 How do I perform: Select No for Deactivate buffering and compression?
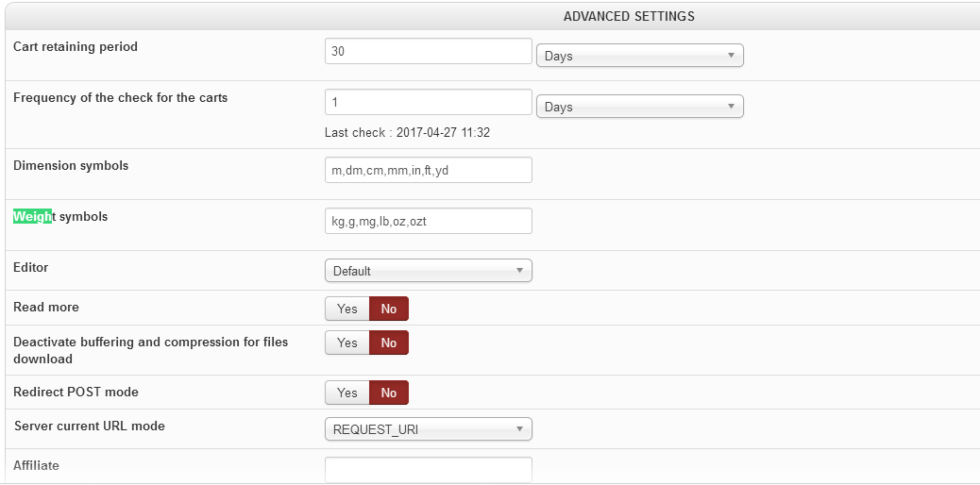coord(389,343)
